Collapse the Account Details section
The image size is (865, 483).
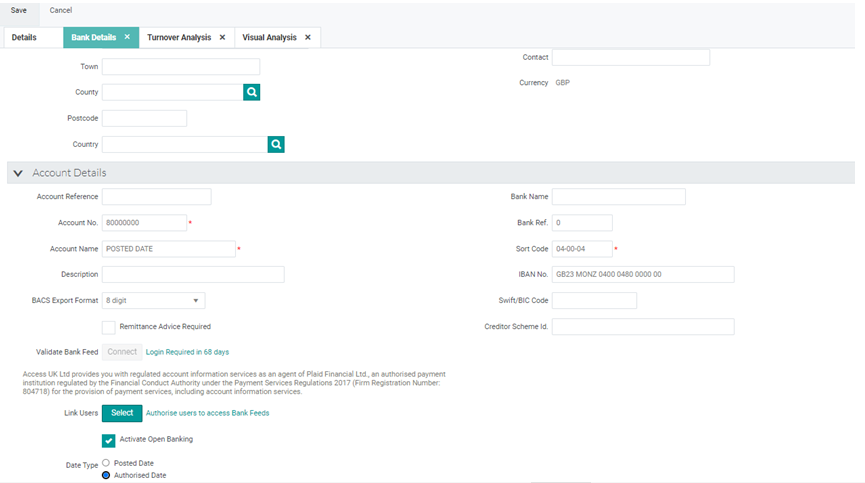[18, 173]
